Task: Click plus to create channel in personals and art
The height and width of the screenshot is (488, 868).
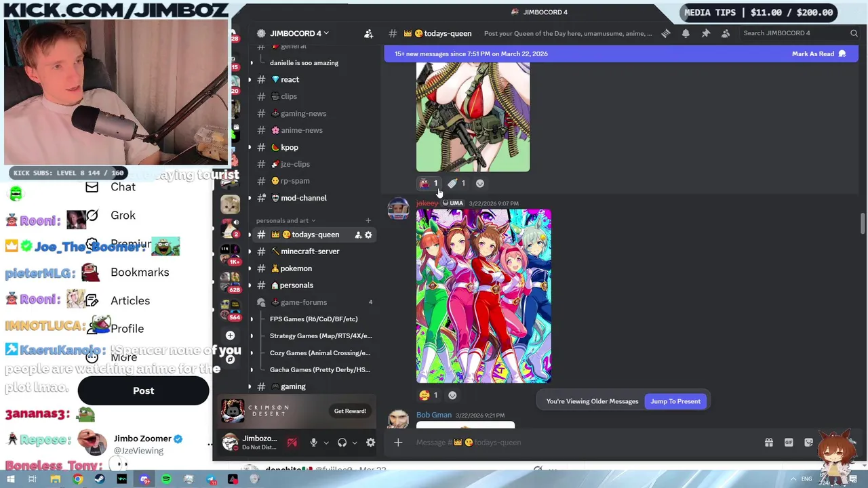Action: click(368, 220)
